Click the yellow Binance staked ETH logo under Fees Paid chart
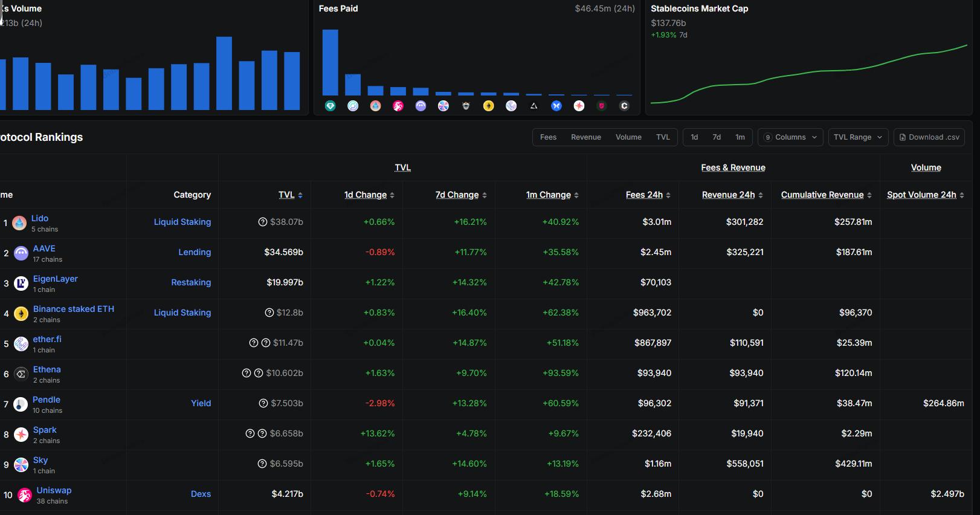Image resolution: width=980 pixels, height=515 pixels. coord(489,106)
